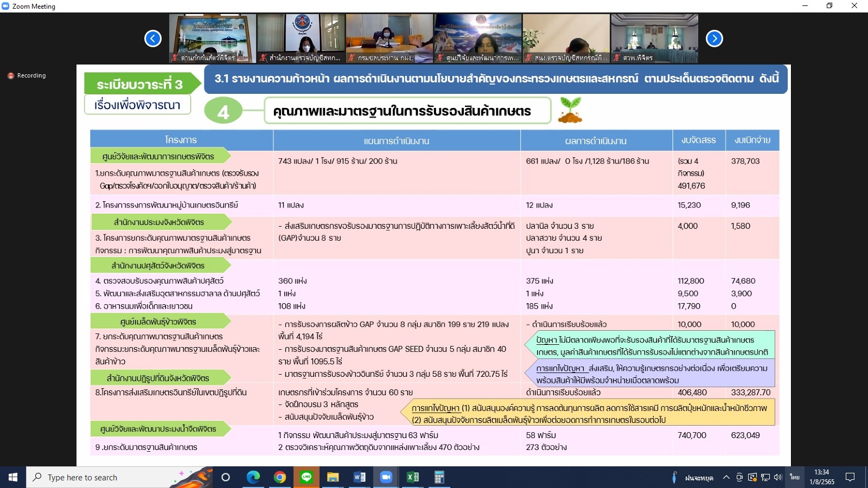Open the clock showing 13:34

(x=822, y=477)
